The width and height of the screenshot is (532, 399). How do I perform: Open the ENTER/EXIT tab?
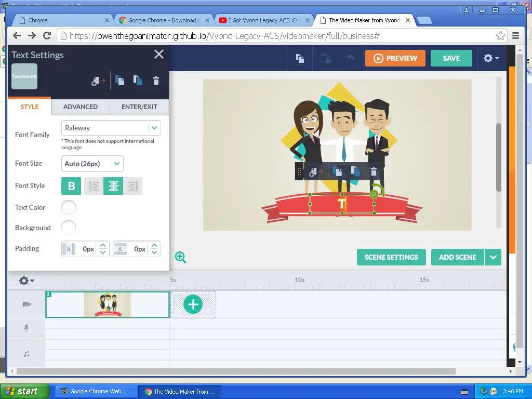(x=139, y=107)
